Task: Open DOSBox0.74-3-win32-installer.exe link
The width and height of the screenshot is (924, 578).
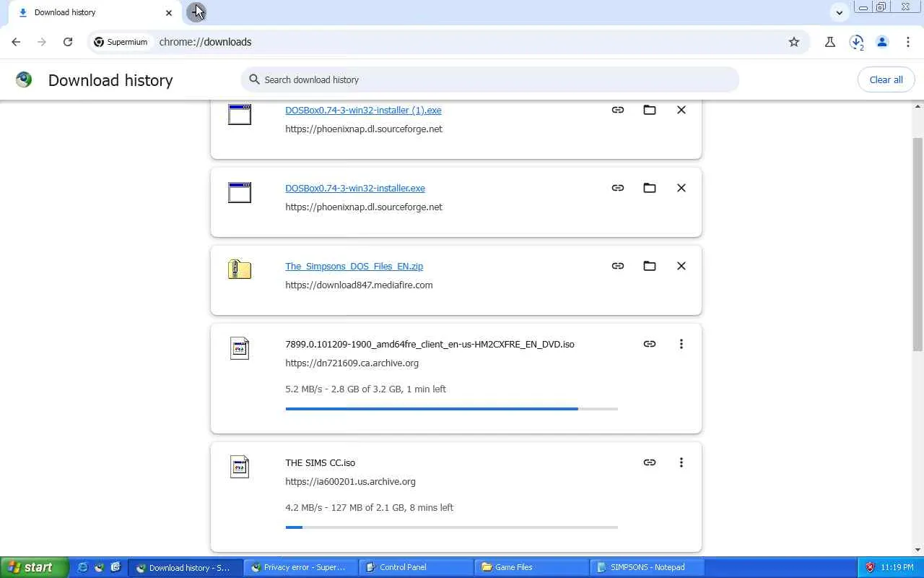Action: click(355, 188)
